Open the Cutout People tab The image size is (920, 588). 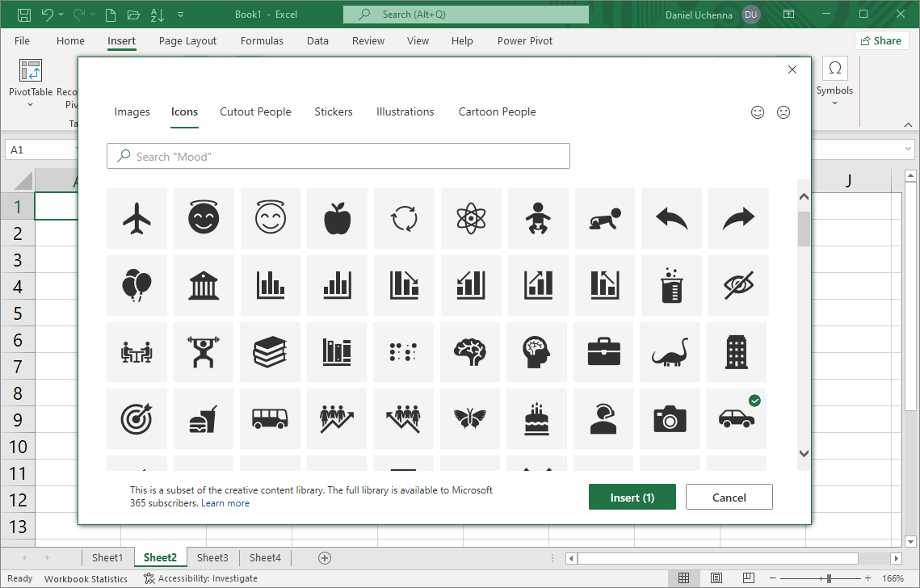[x=255, y=111]
